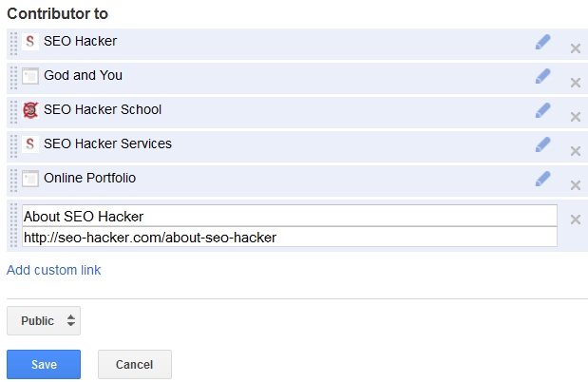Remove the SEO Hacker link
The image size is (588, 382).
(575, 48)
